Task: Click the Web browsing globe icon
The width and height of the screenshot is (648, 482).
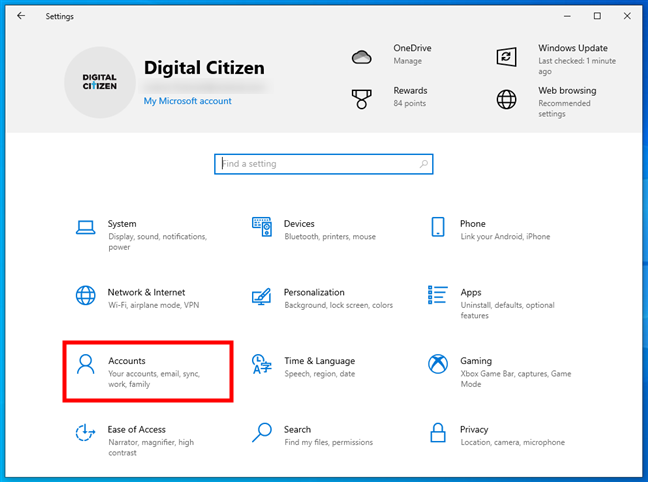Action: (x=506, y=99)
